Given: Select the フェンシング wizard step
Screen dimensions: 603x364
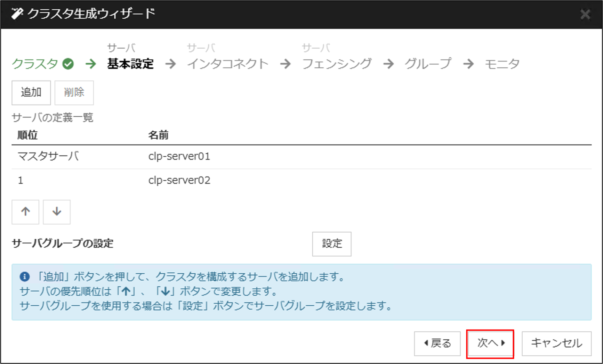Looking at the screenshot, I should point(337,64).
